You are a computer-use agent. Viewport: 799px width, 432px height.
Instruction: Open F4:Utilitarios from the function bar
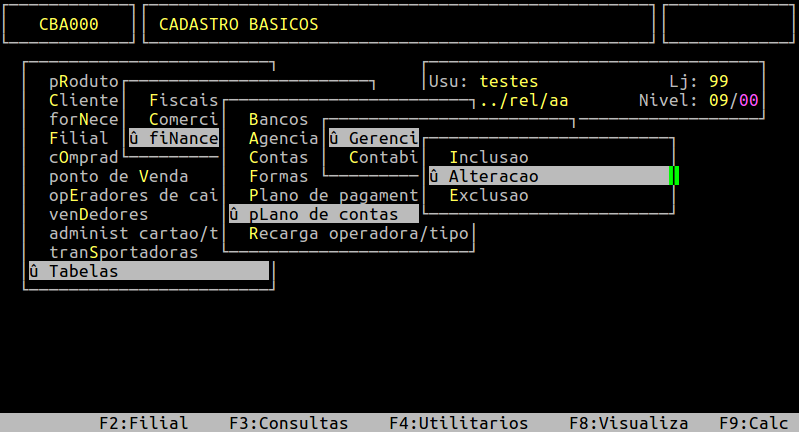(x=458, y=423)
